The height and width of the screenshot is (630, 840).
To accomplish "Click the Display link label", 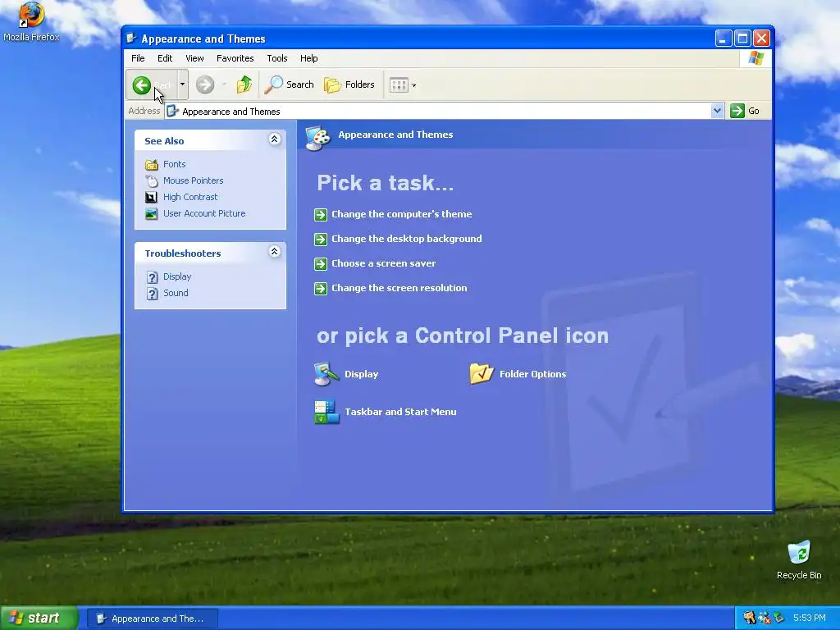I will (361, 374).
